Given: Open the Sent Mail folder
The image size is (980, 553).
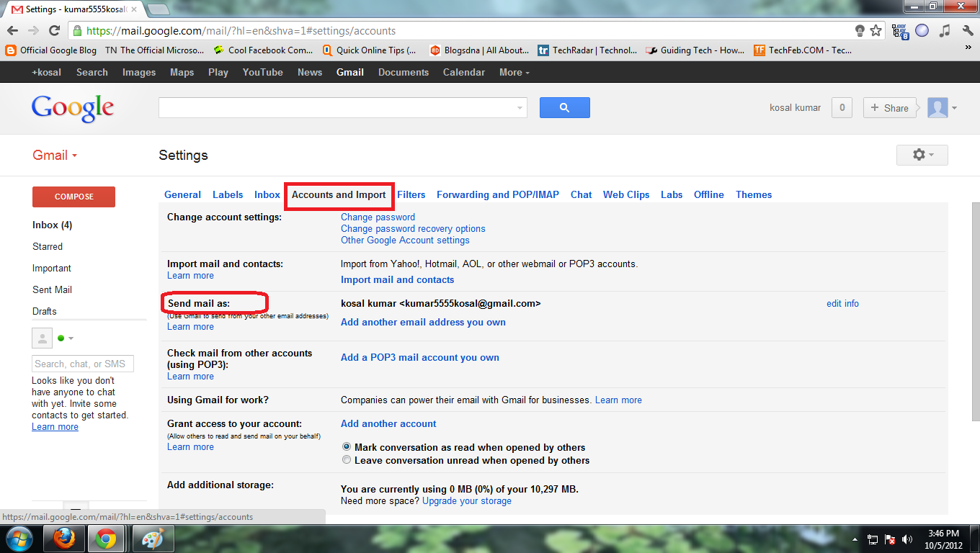Looking at the screenshot, I should pyautogui.click(x=52, y=289).
